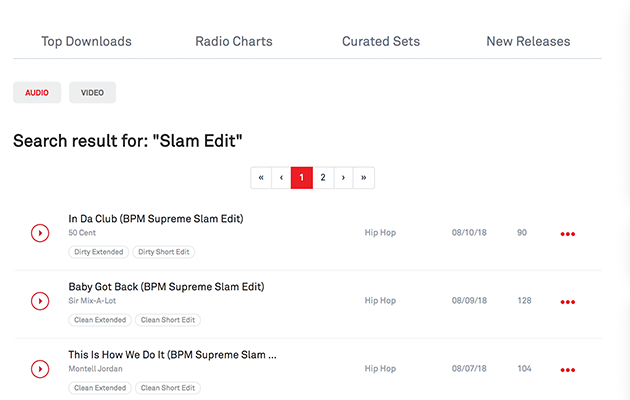
Task: View the New Releases tab
Action: (528, 41)
